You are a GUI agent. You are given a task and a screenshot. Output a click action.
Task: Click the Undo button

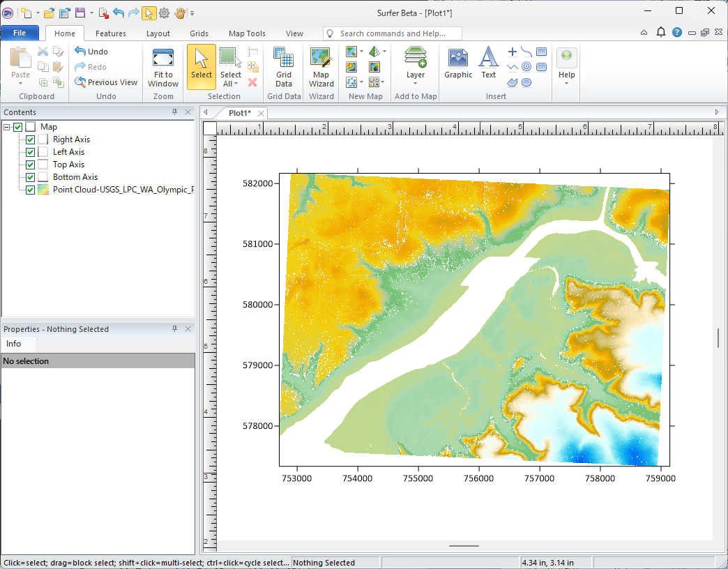click(91, 52)
